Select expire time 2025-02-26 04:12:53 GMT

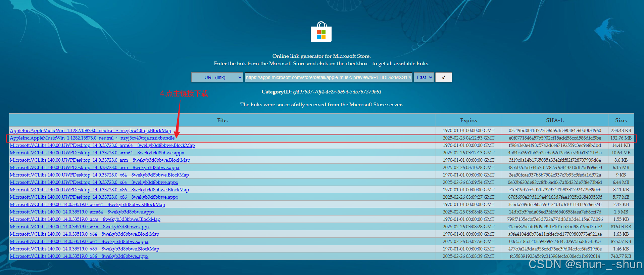tap(468, 138)
